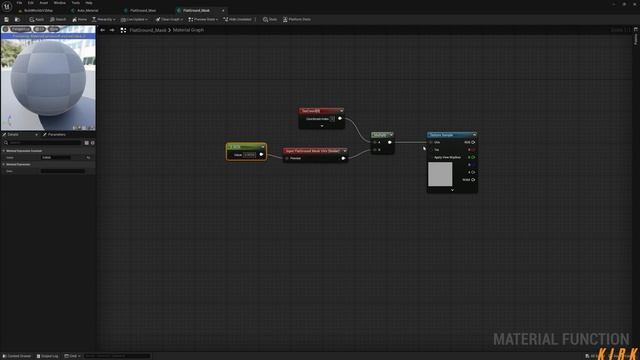Close the Details panel tab
Image resolution: width=640 pixels, height=360 pixels.
pos(36,135)
